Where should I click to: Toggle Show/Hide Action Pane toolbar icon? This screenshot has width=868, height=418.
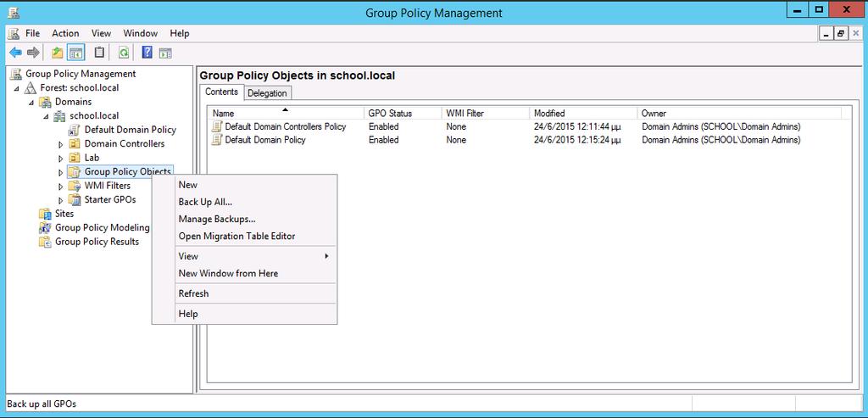coord(165,53)
